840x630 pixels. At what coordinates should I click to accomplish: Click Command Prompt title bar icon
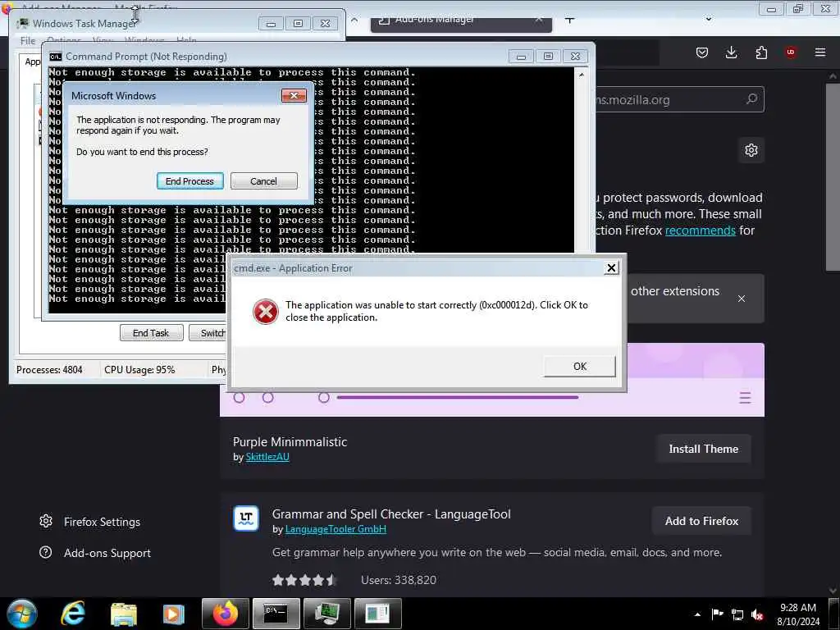(x=55, y=57)
